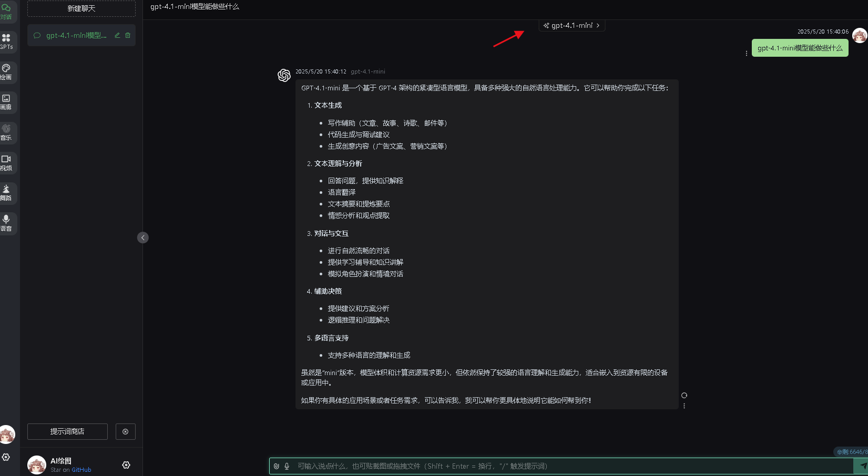
Task: Switch to the 对话 chat tab
Action: (7, 12)
